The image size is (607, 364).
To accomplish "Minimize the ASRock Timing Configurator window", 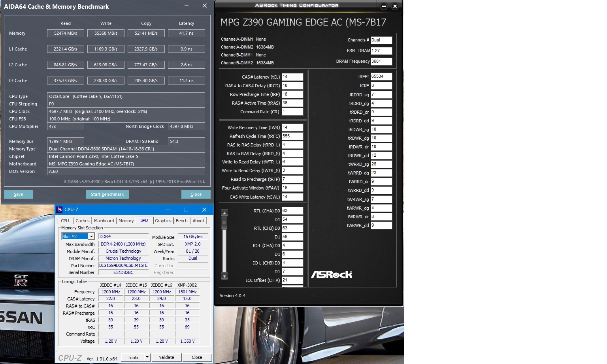I will [x=384, y=6].
